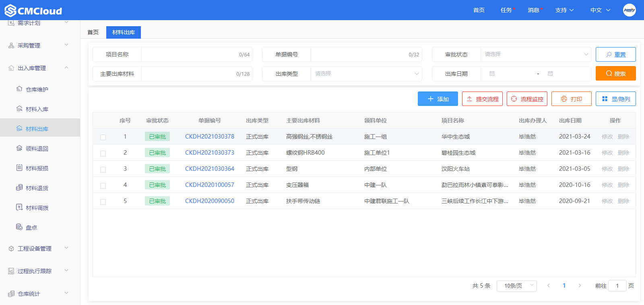This screenshot has height=305, width=644.
Task: Check the box for row CKDH2020100057
Action: [x=103, y=185]
